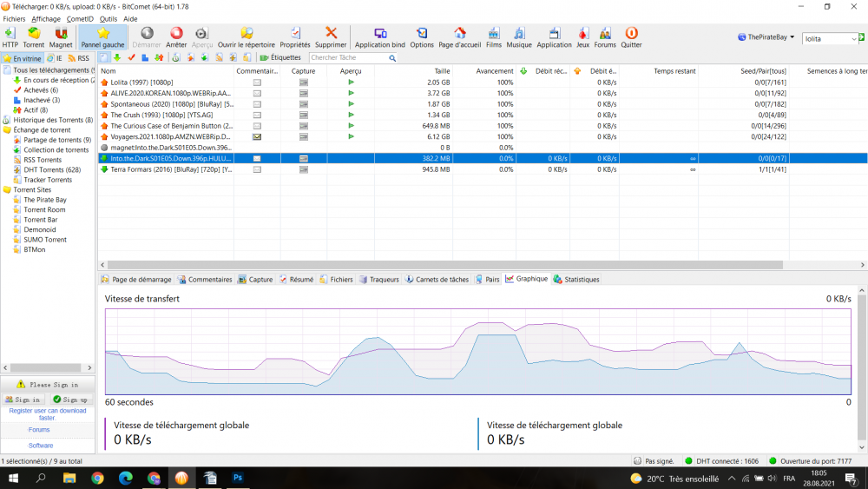Open the Page de démarrage tab
This screenshot has height=489, width=868.
tap(136, 280)
